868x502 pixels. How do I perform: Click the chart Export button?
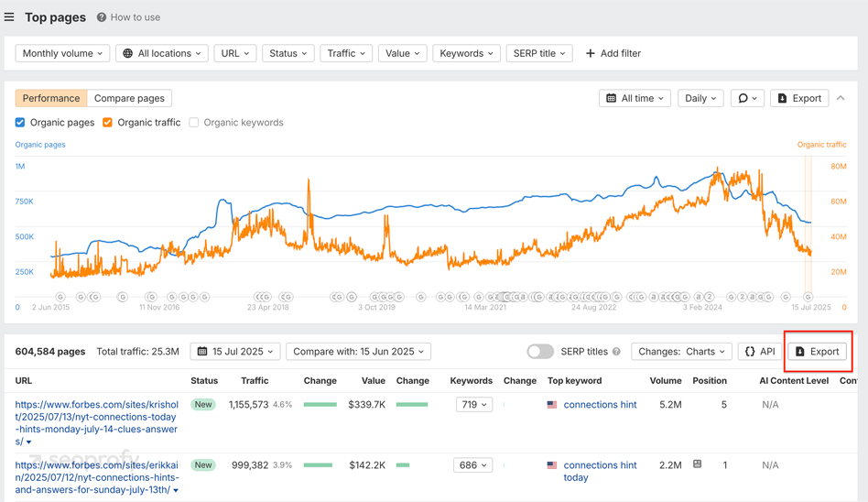tap(799, 98)
